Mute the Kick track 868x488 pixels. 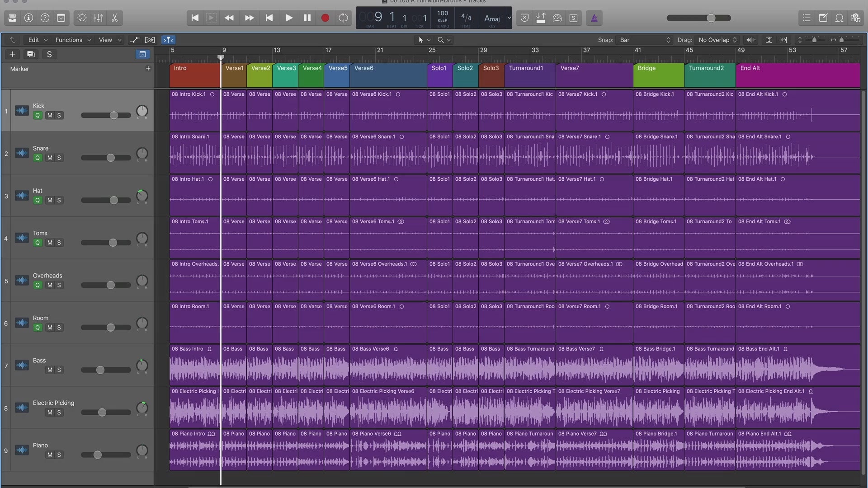pyautogui.click(x=50, y=115)
